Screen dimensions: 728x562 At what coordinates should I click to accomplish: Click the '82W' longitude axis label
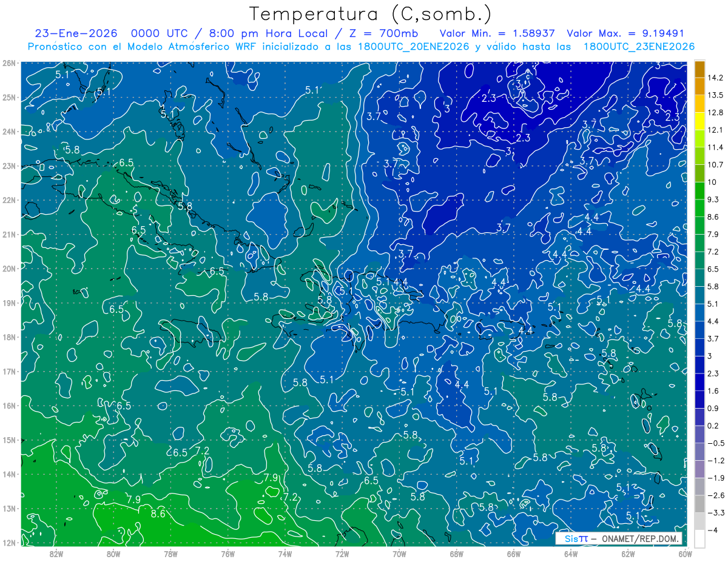coord(56,554)
